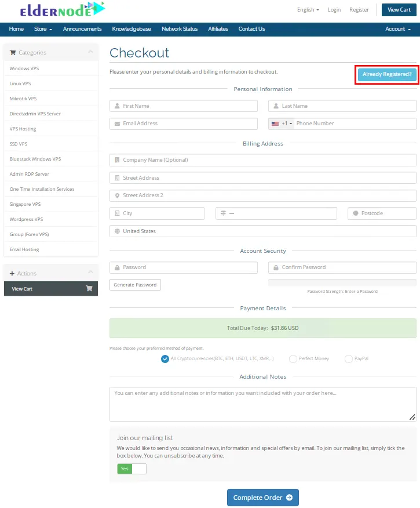Screen dimensions: 420x508
Task: Click the envelope icon in the Email Address field
Action: 116,124
